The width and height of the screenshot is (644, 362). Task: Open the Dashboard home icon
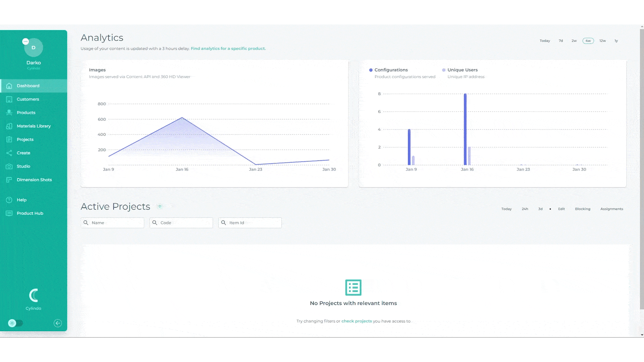pos(9,86)
